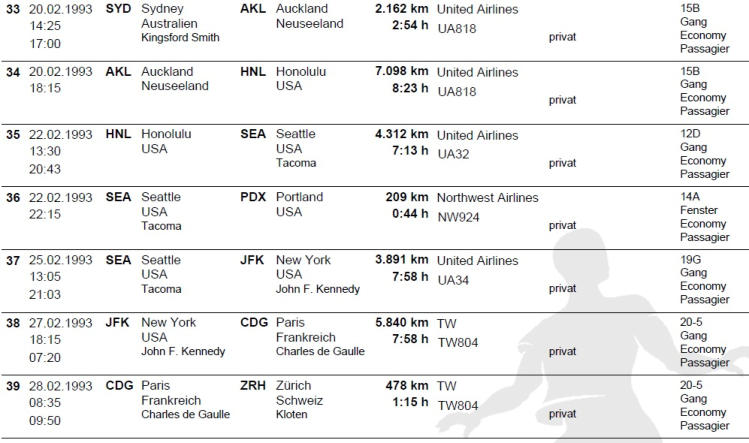Screen dimensions: 749x443
Task: Select row number 36
Action: click(x=14, y=197)
